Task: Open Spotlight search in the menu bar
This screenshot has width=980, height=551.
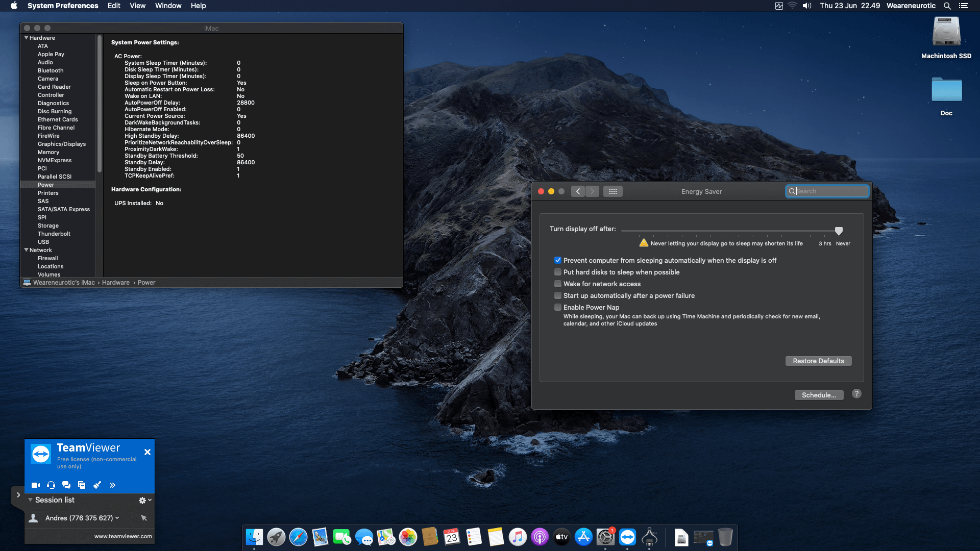Action: (947, 6)
